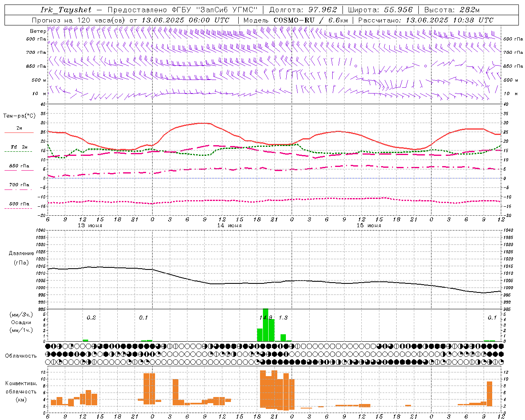Click the red solid 2м legend line sample

(19, 132)
